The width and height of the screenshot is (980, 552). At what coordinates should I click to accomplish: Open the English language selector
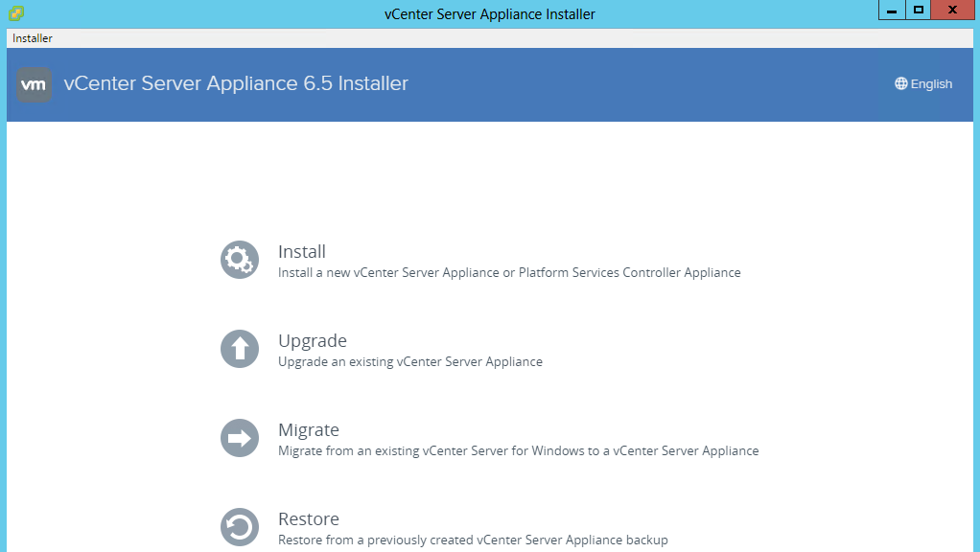tap(923, 83)
